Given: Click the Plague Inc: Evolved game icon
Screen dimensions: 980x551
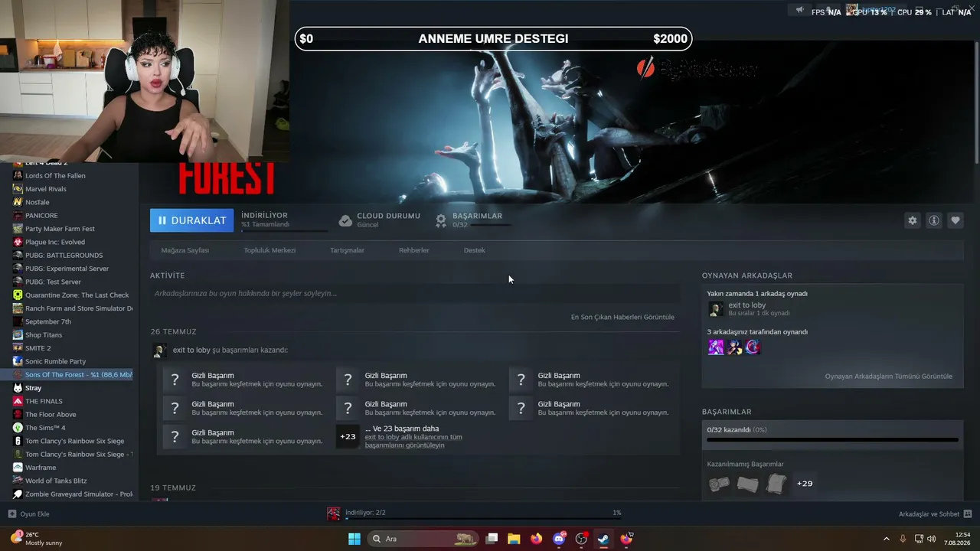Looking at the screenshot, I should 18,242.
